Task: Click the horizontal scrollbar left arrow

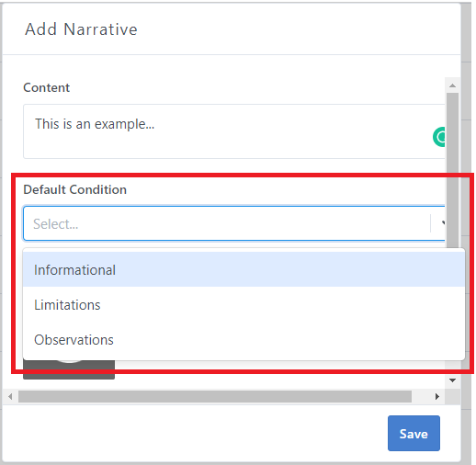Action: coord(10,397)
